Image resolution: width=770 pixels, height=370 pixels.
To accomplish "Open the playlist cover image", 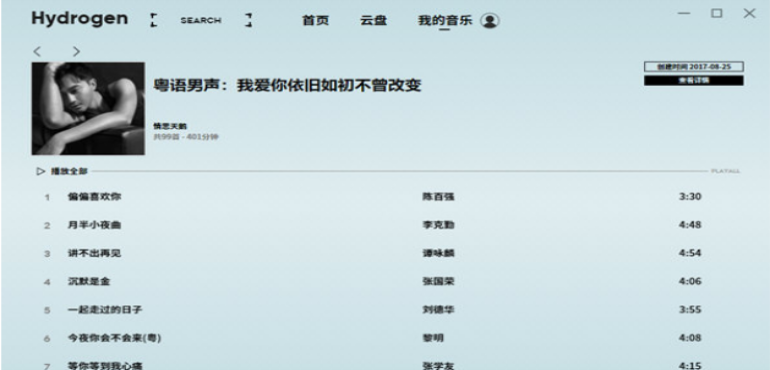I will pos(88,109).
